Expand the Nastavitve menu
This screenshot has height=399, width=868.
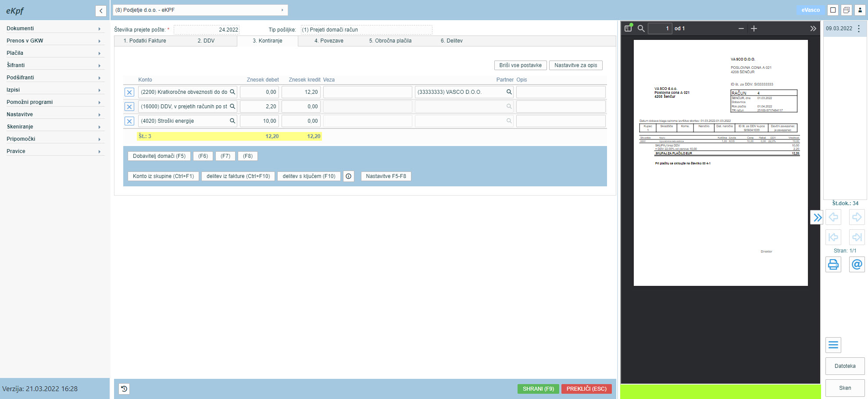(x=55, y=114)
